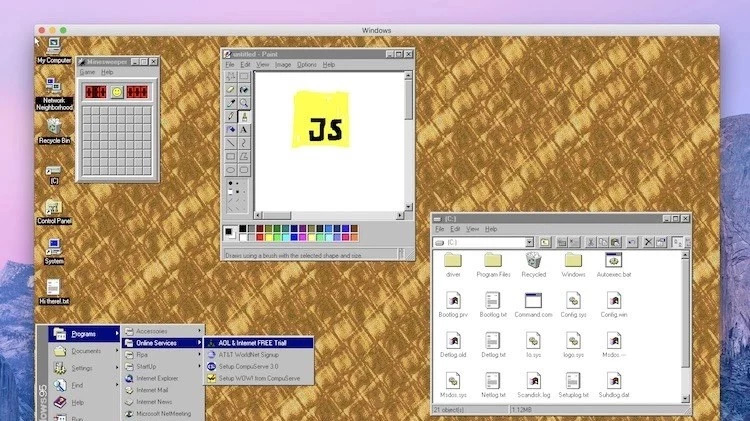Open Help from the Start menu
Screen dimensions: 750x421
click(x=84, y=402)
